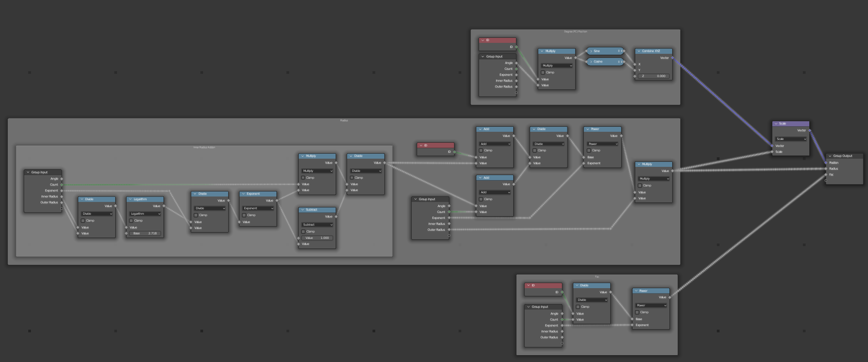Click the Subtract node's Value output socket

[x=336, y=217]
